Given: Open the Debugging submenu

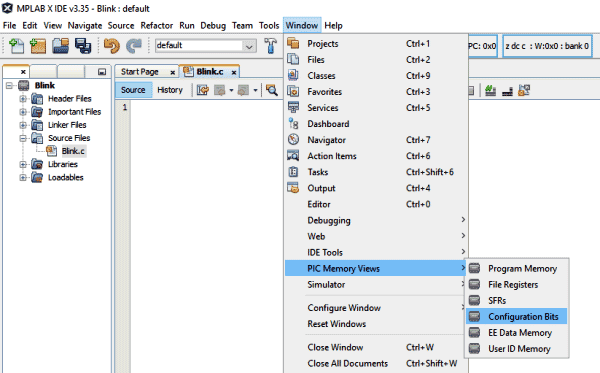Looking at the screenshot, I should pos(375,220).
